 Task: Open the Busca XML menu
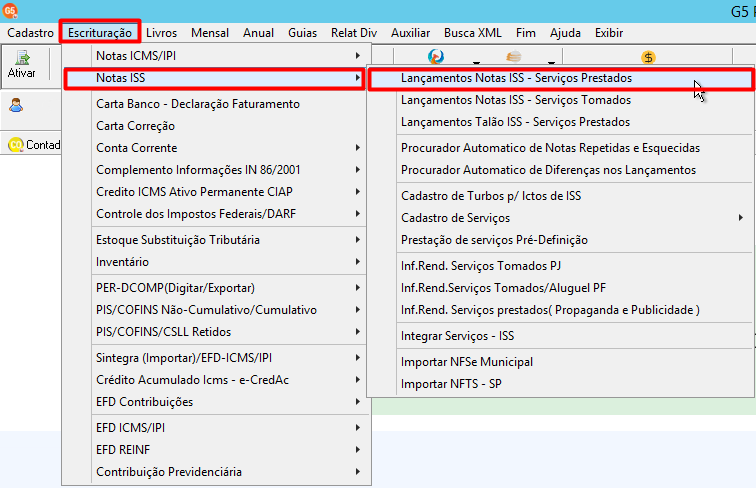[472, 33]
